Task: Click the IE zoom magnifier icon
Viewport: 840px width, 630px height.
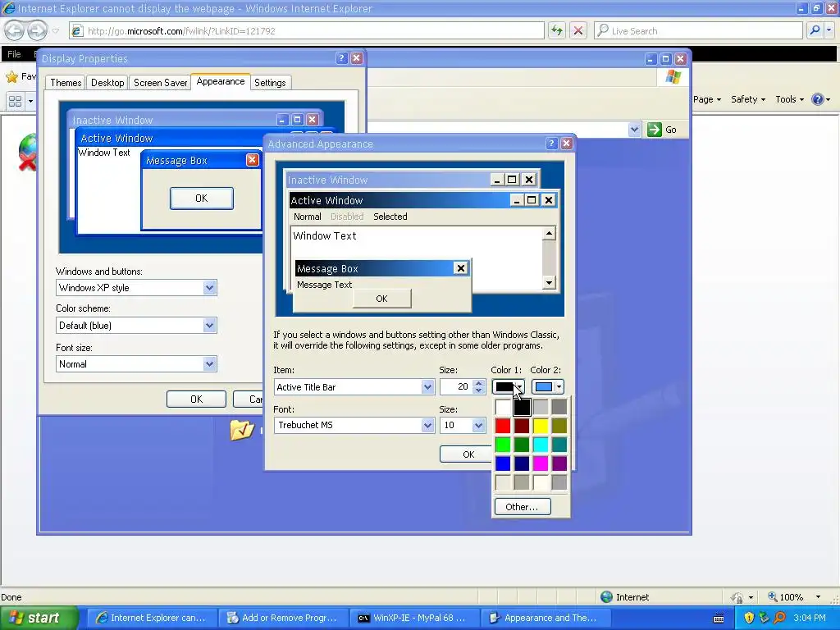Action: [773, 596]
